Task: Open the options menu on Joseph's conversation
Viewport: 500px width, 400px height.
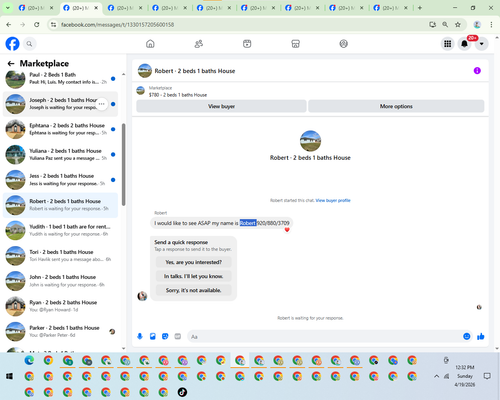Action: [x=102, y=104]
